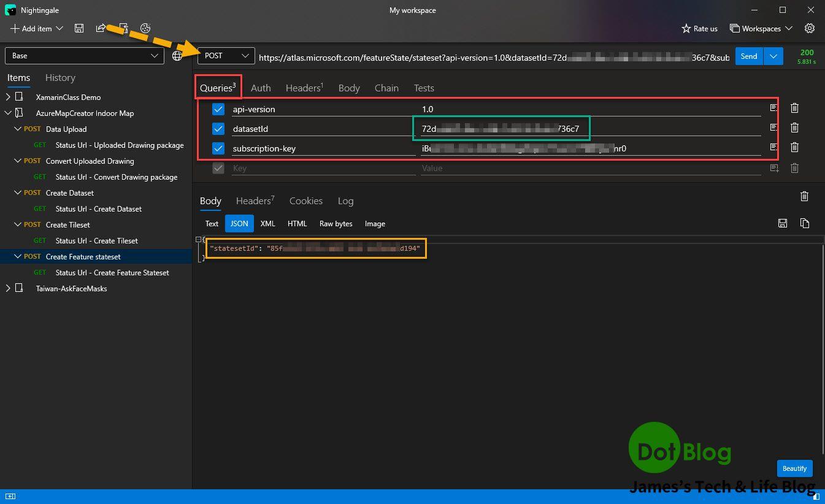Screen dimensions: 825x504
Task: Uncheck the api-version query checkbox
Action: point(218,109)
